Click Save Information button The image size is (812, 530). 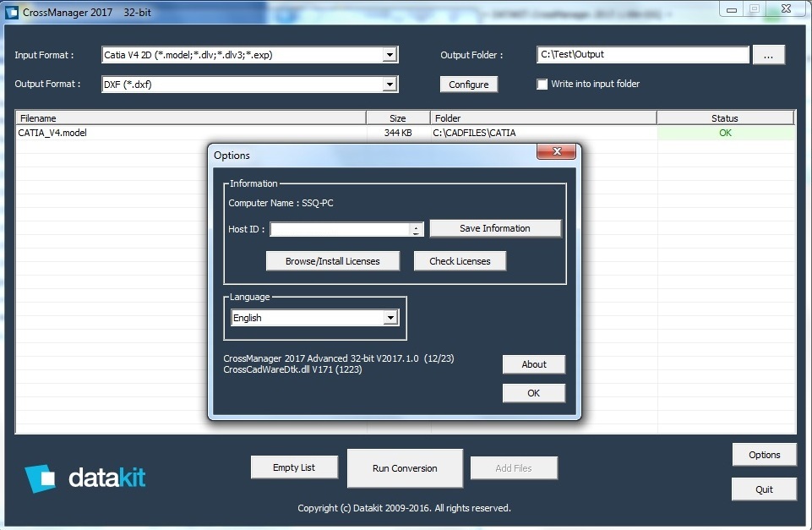pyautogui.click(x=495, y=228)
